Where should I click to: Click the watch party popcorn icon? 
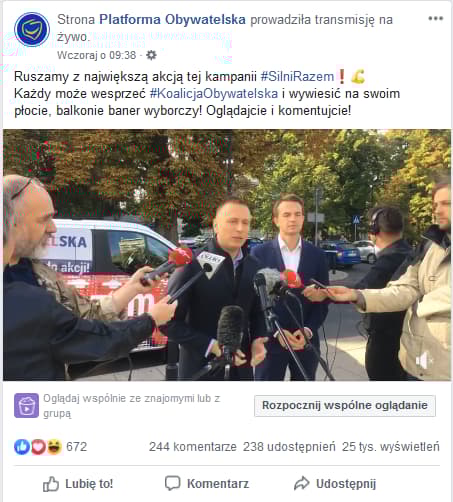pyautogui.click(x=26, y=405)
